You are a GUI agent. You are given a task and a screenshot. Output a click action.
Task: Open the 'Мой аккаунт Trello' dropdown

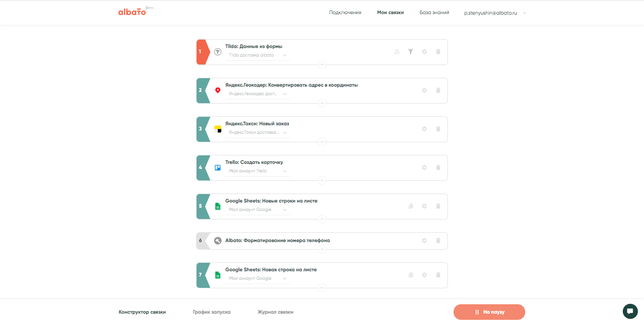click(257, 171)
